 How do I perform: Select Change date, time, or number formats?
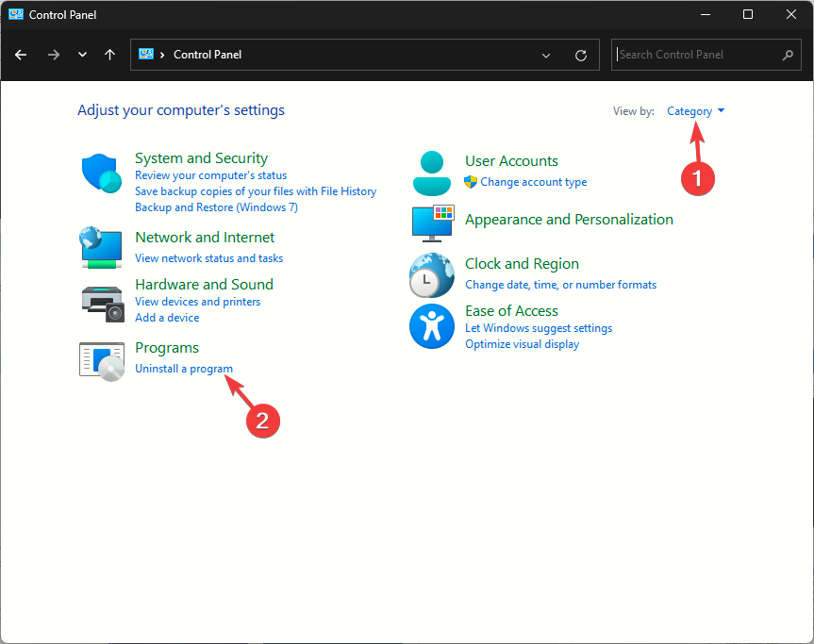(x=560, y=285)
